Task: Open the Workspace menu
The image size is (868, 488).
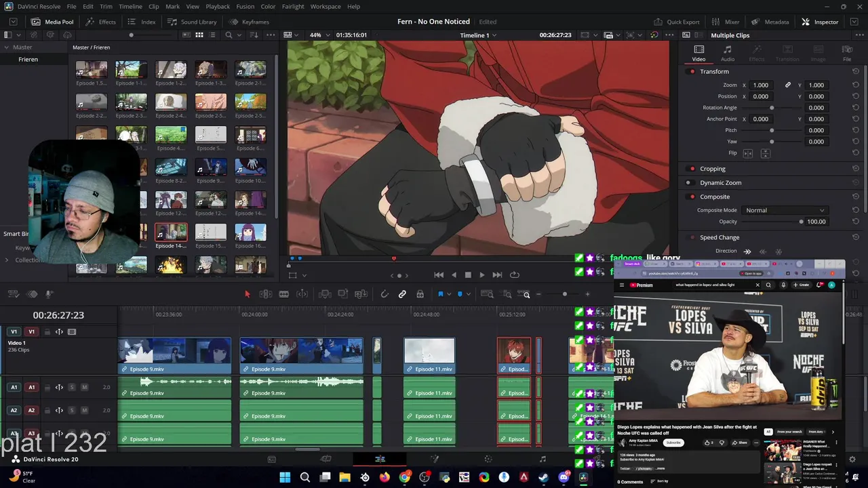Action: point(325,6)
